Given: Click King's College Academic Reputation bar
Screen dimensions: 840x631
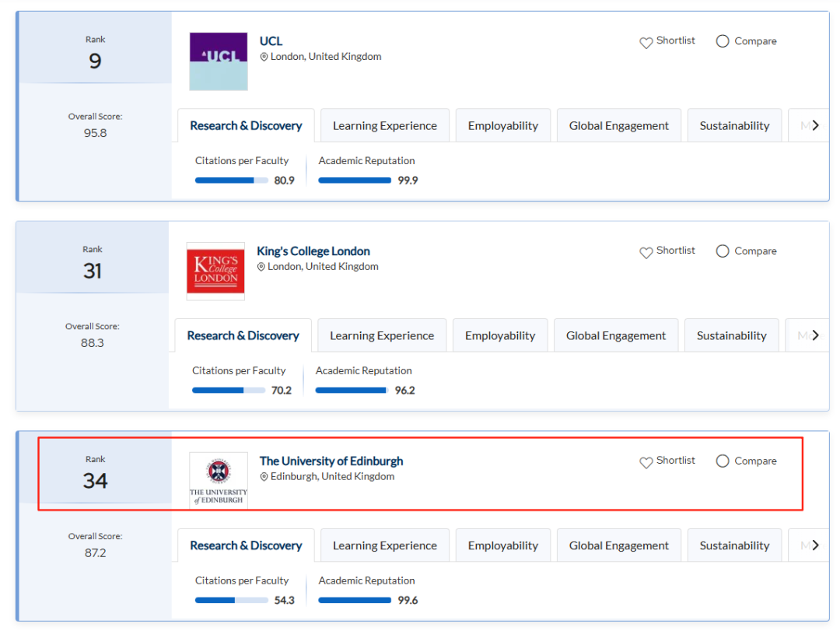Looking at the screenshot, I should coord(352,391).
